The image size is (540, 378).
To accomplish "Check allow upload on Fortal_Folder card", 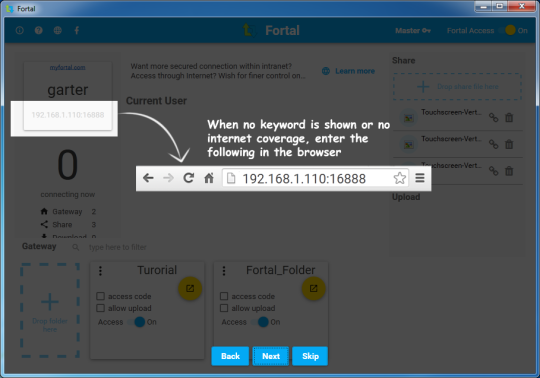I will 224,308.
